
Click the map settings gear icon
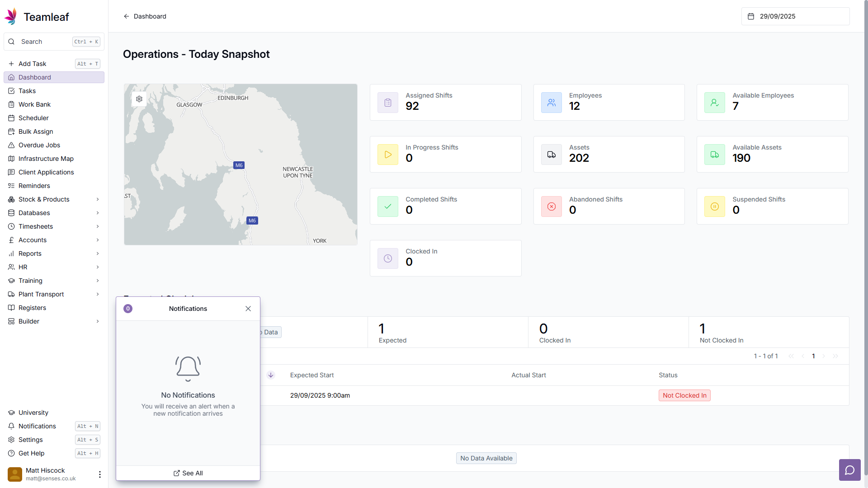(x=139, y=99)
